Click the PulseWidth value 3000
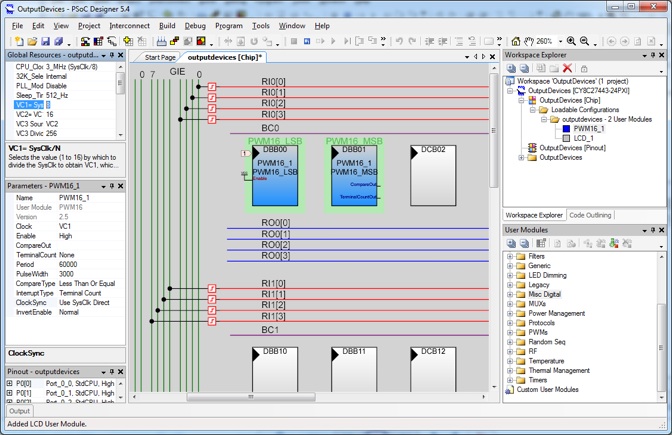672x435 pixels. pos(66,274)
